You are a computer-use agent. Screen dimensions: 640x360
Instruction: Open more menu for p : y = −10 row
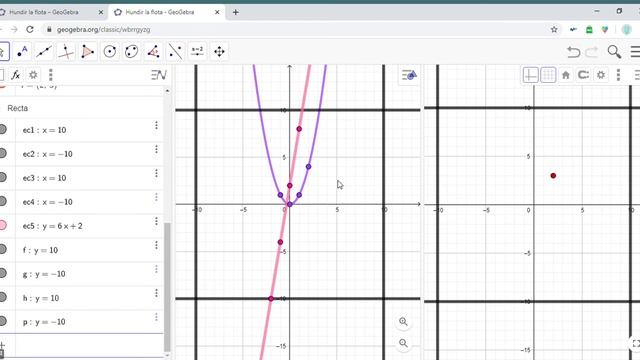click(156, 317)
